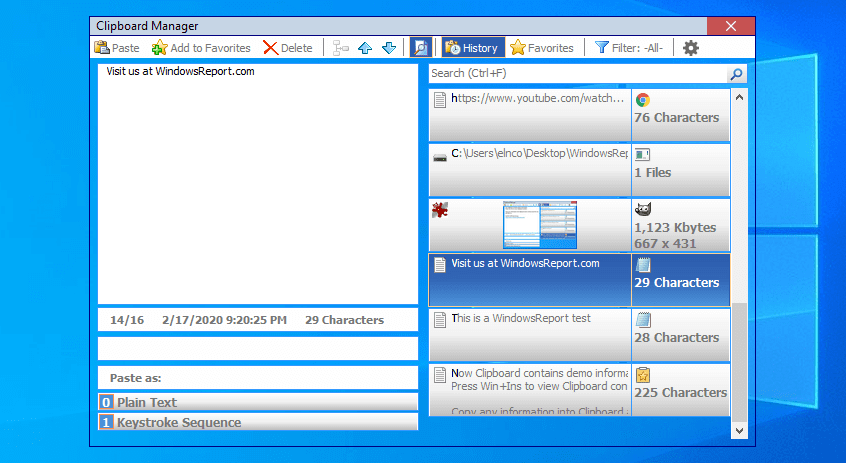
Task: Click the 29 Characters cell in the list
Action: coord(680,280)
